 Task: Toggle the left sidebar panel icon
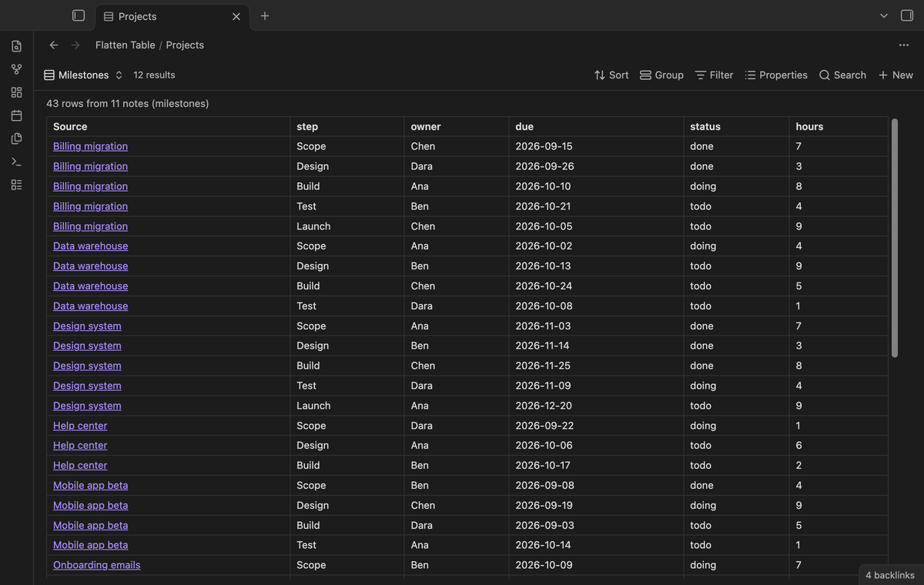78,15
